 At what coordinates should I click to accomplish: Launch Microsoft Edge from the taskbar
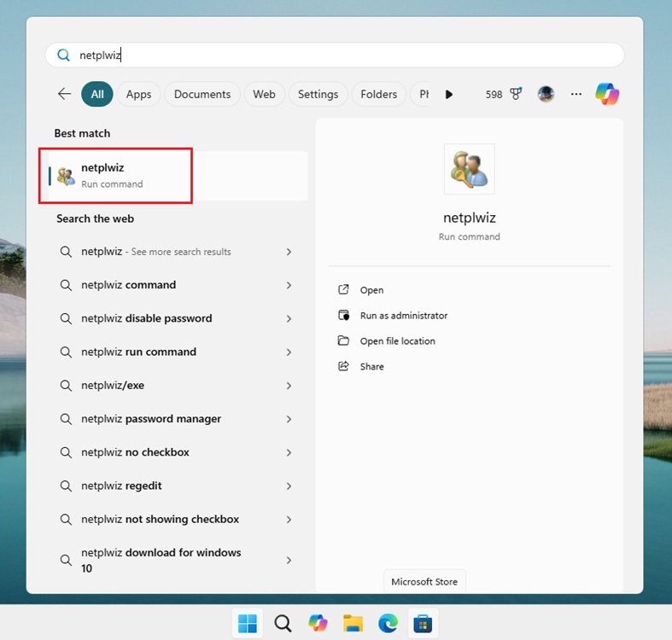click(388, 624)
